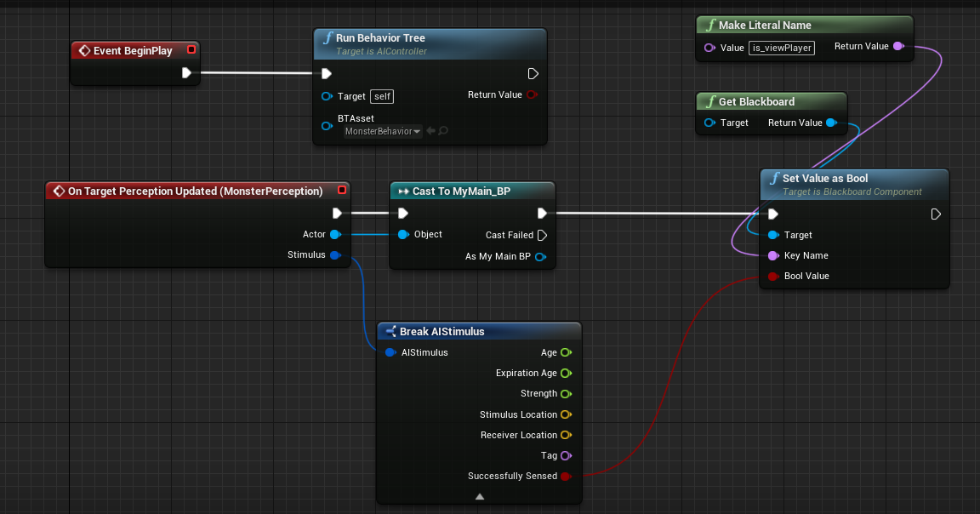The image size is (980, 514).
Task: Click the As My Main BP output pin
Action: click(541, 256)
